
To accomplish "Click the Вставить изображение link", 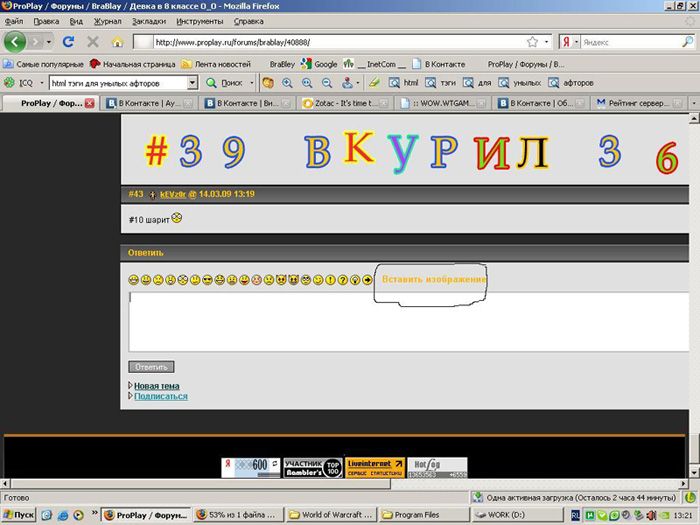I will point(434,279).
